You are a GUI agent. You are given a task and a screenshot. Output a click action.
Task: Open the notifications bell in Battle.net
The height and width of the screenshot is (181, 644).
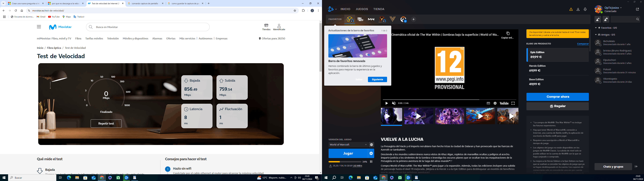click(585, 9)
